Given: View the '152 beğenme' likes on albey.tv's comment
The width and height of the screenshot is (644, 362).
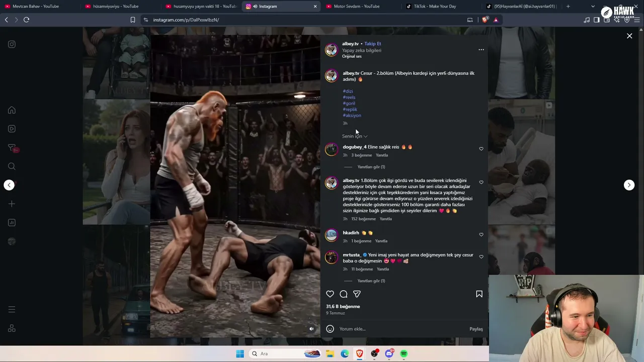Looking at the screenshot, I should [363, 219].
